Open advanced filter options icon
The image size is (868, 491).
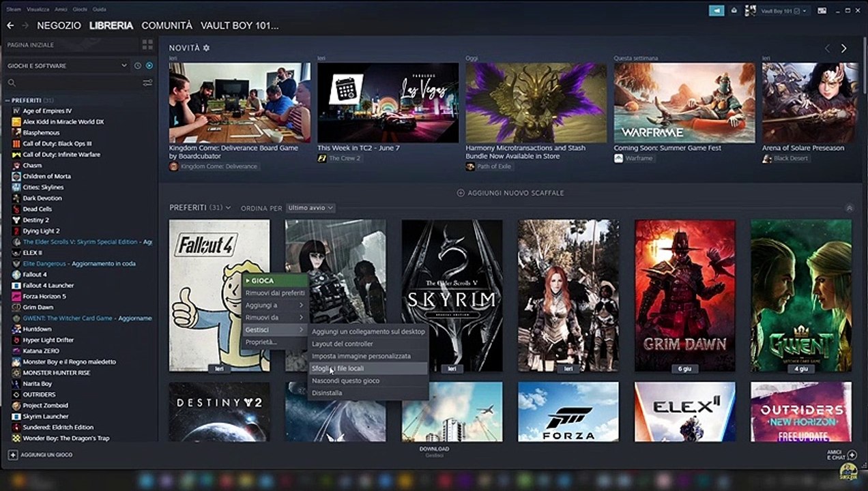147,83
